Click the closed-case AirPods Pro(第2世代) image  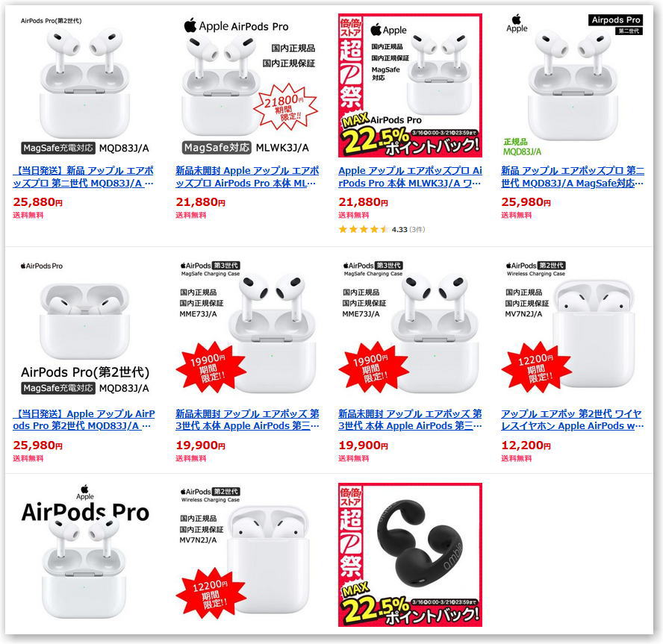(84, 328)
